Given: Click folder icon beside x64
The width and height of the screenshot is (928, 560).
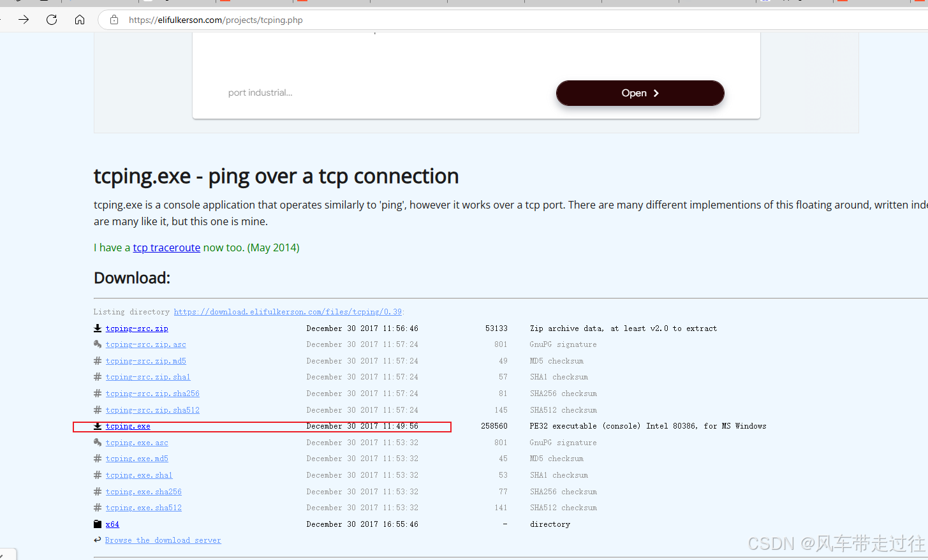Looking at the screenshot, I should 98,524.
